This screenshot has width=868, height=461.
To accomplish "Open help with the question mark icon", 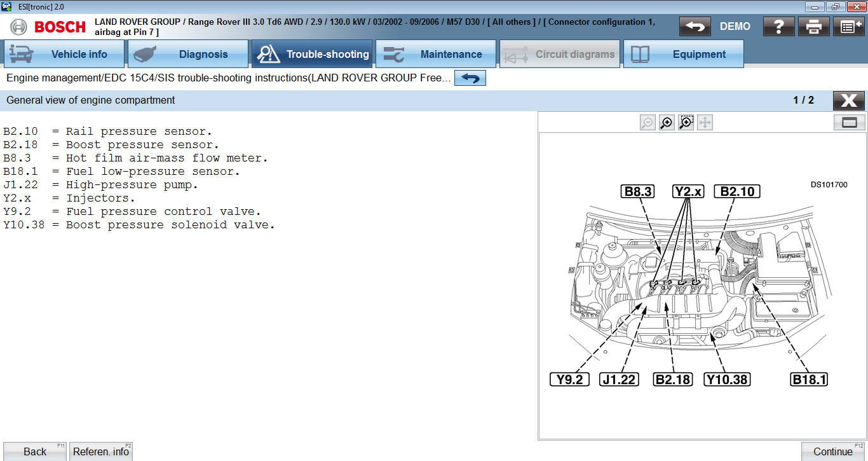I will point(778,27).
